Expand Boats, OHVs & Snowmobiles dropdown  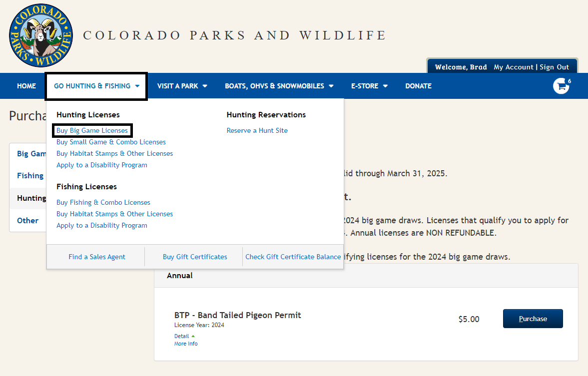[279, 86]
